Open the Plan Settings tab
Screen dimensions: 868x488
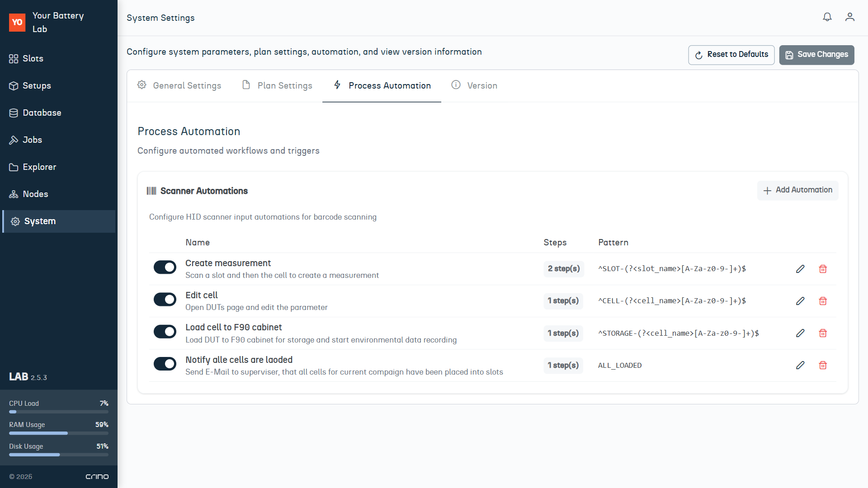click(277, 85)
